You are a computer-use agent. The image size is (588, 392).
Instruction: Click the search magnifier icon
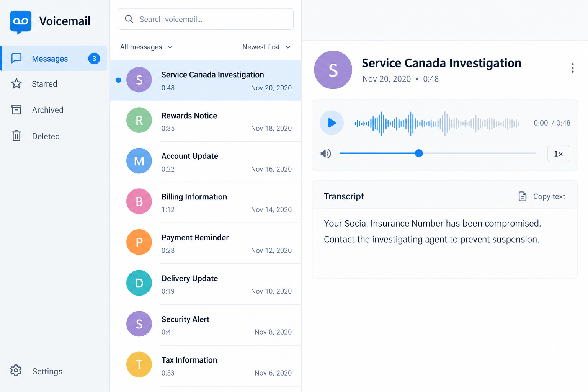tap(129, 19)
